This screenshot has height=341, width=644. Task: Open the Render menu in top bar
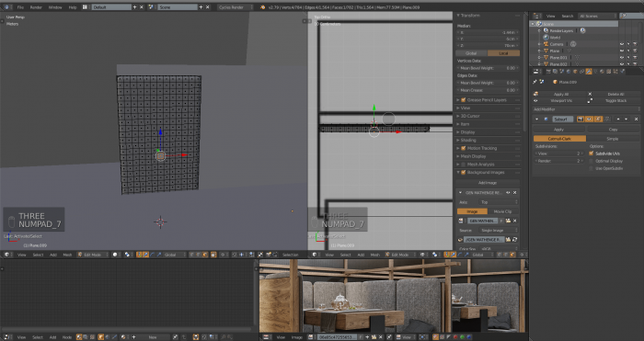pos(36,7)
